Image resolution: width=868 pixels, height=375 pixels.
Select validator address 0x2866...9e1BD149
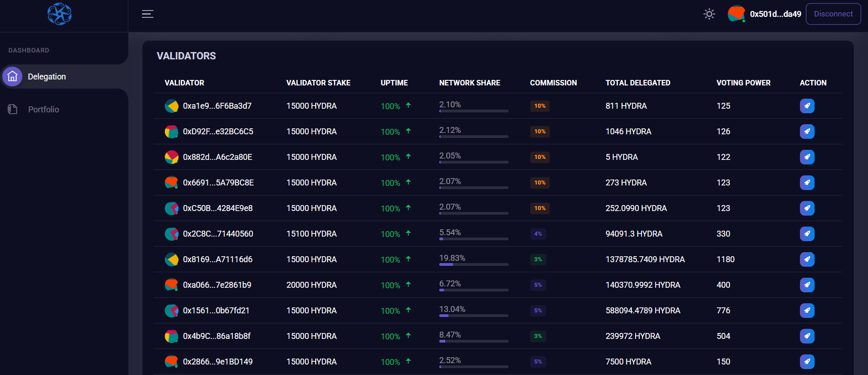(218, 362)
